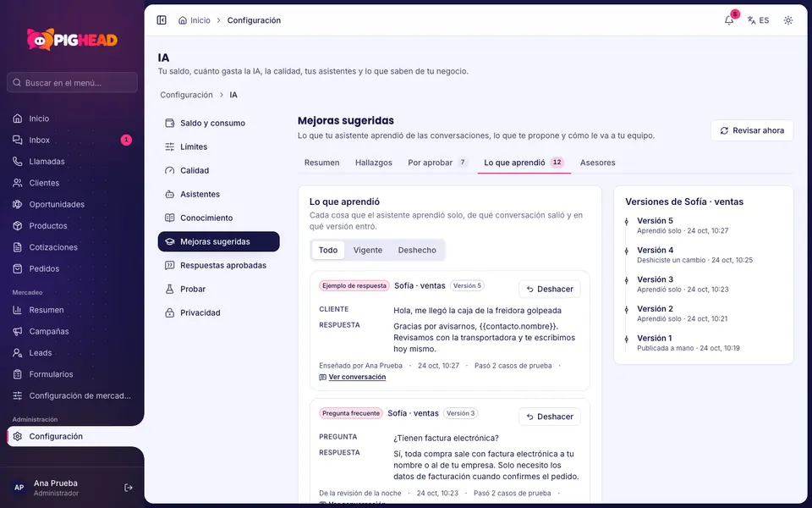
Task: Open Calidad settings
Action: pos(218,170)
